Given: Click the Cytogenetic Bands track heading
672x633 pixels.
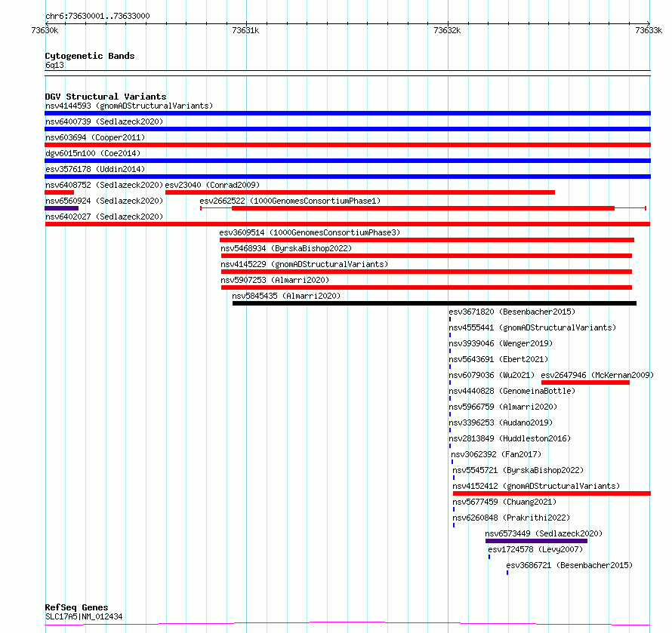Looking at the screenshot, I should pos(90,56).
